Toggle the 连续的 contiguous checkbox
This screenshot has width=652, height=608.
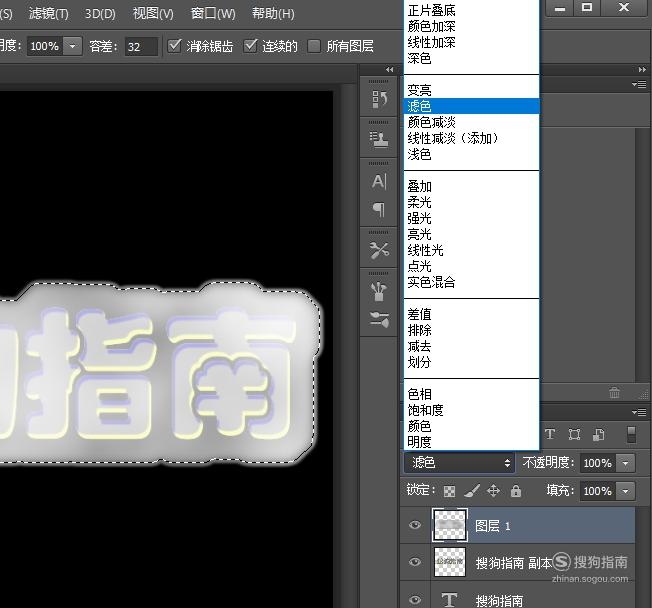[250, 45]
